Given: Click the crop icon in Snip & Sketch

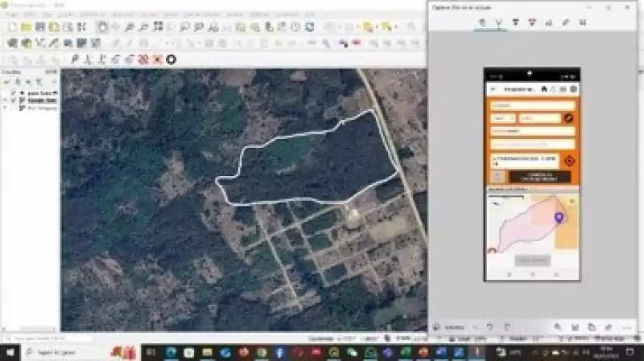Looking at the screenshot, I should [x=583, y=23].
